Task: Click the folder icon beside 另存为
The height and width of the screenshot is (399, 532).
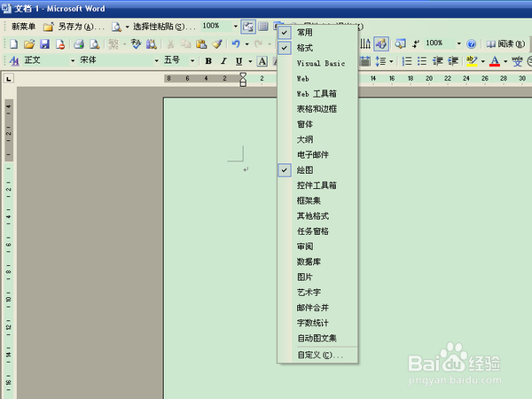Action: (x=48, y=27)
